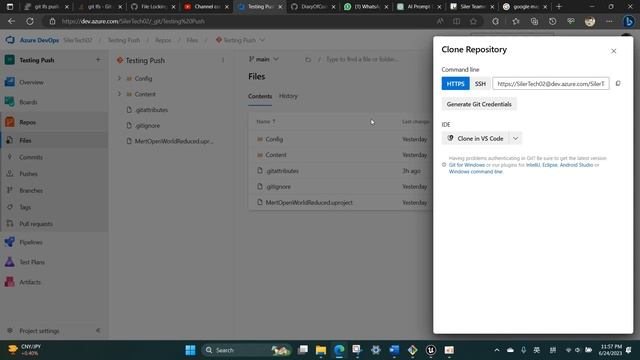
Task: Open Unreal Engine from the taskbar
Action: tap(431, 350)
